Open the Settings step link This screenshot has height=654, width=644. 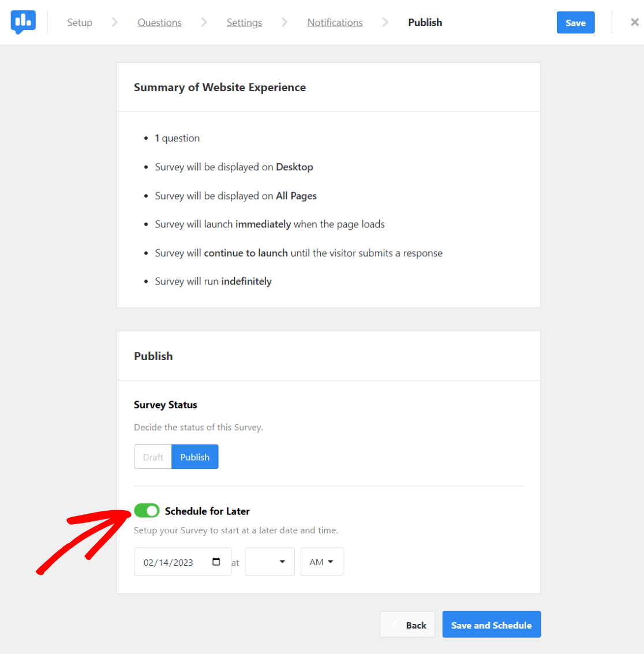click(x=244, y=22)
